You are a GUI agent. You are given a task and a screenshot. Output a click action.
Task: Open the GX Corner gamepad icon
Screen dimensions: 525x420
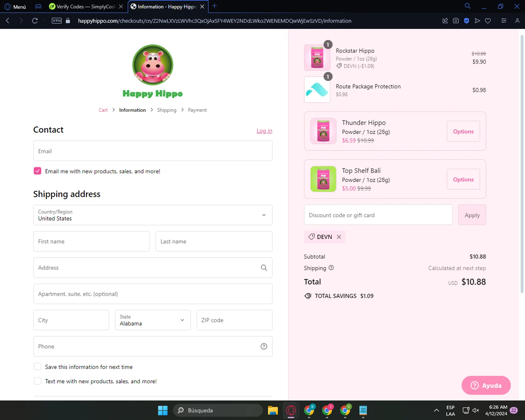pos(38,7)
